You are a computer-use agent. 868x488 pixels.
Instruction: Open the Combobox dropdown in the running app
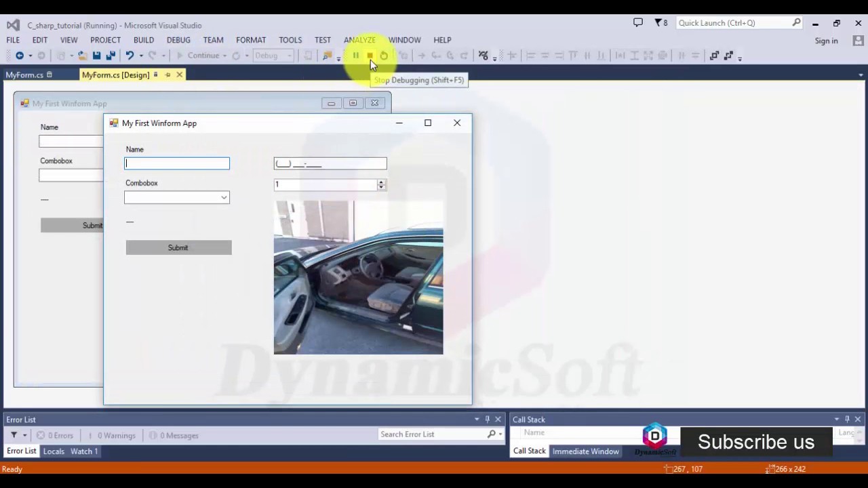[224, 197]
